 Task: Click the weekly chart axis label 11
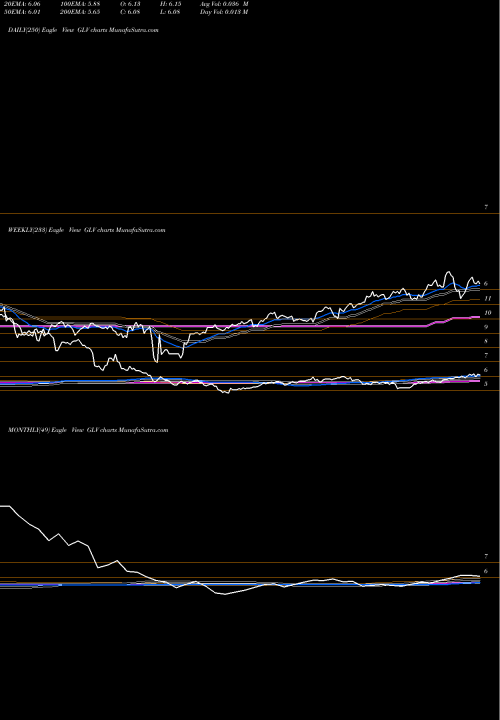point(488,298)
